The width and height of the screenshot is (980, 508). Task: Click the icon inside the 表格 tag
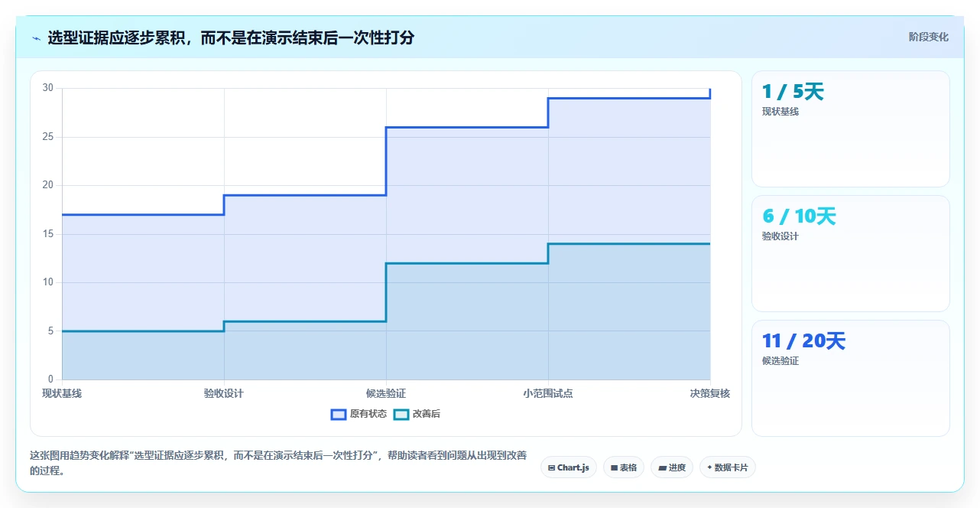tap(614, 467)
